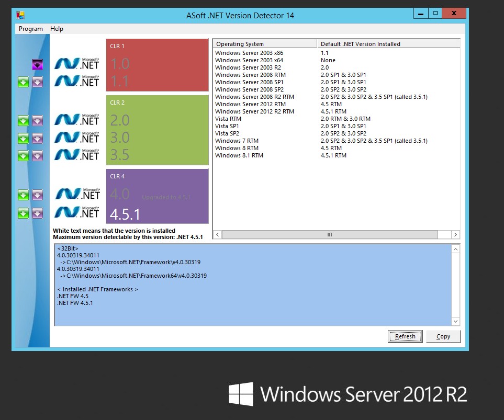The height and width of the screenshot is (420, 504).
Task: Select the Windows Server 2012 RTM row
Action: tap(337, 104)
